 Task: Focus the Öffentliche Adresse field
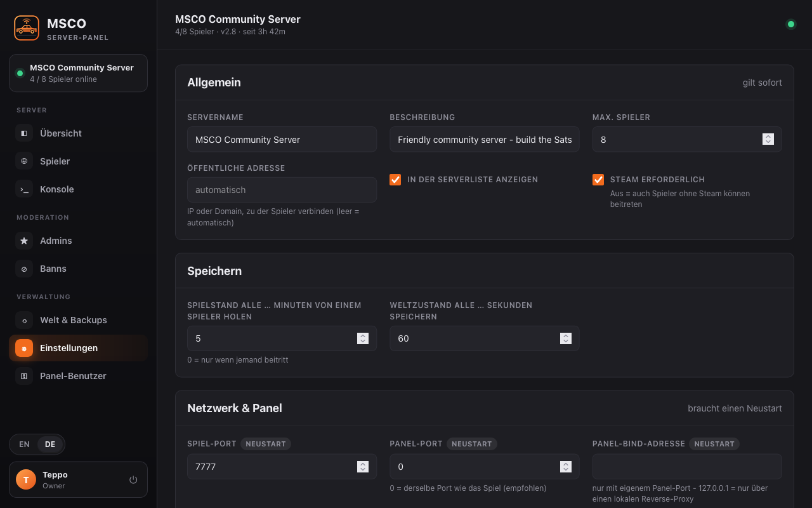click(x=282, y=190)
